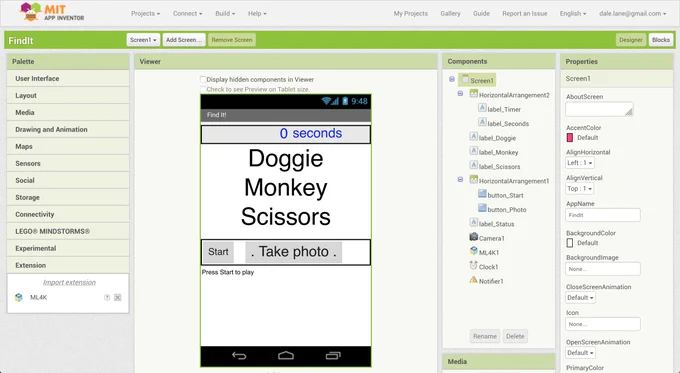Click the Add Screen button
Image resolution: width=680 pixels, height=373 pixels.
click(x=184, y=40)
